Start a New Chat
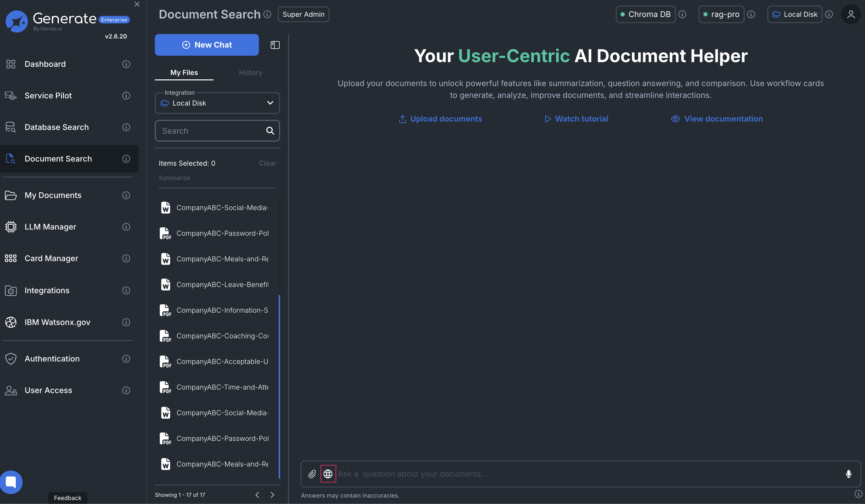 (x=207, y=45)
